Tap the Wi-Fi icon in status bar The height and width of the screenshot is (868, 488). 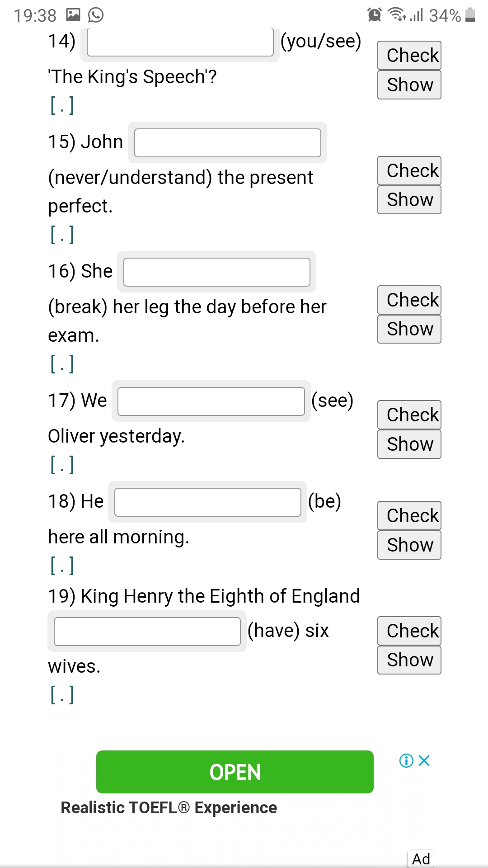(397, 14)
